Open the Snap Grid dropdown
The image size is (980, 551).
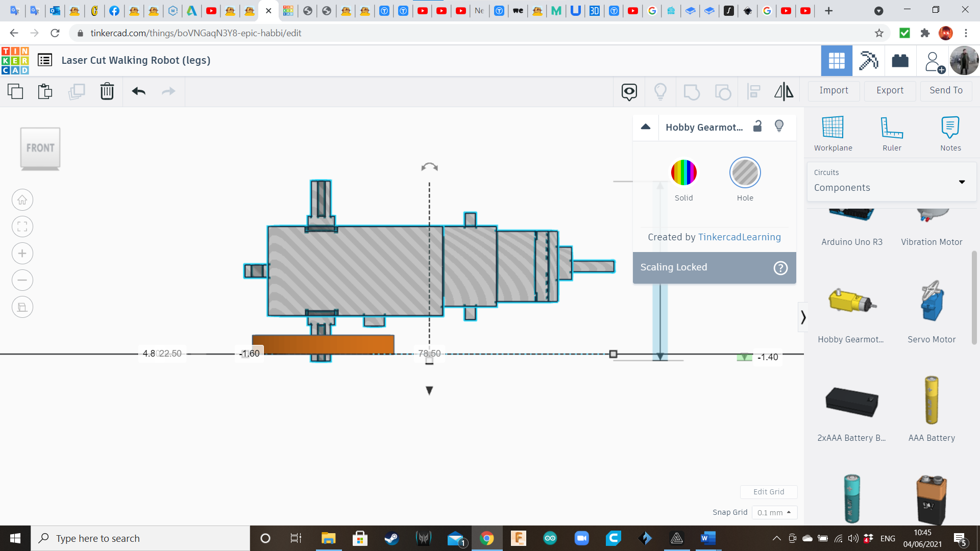coord(775,512)
